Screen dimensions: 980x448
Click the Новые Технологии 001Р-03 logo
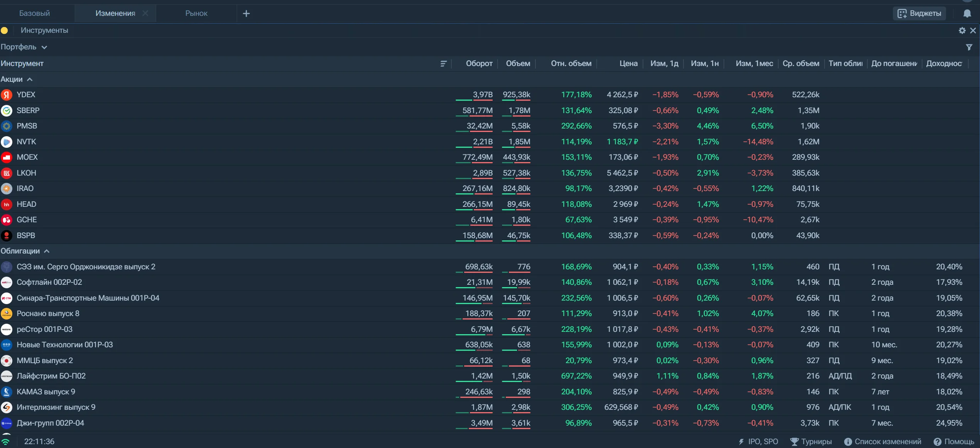pos(7,345)
